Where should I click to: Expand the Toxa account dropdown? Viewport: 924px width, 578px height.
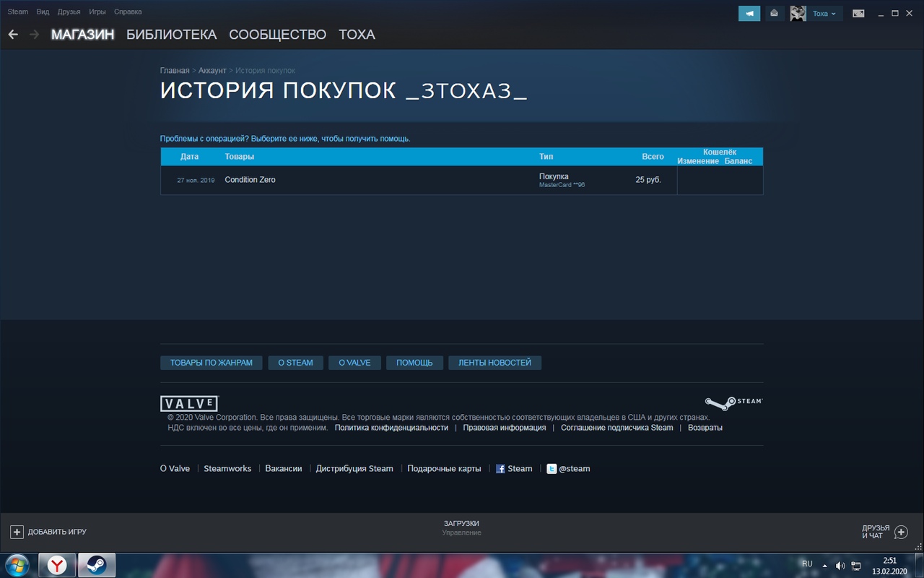824,13
